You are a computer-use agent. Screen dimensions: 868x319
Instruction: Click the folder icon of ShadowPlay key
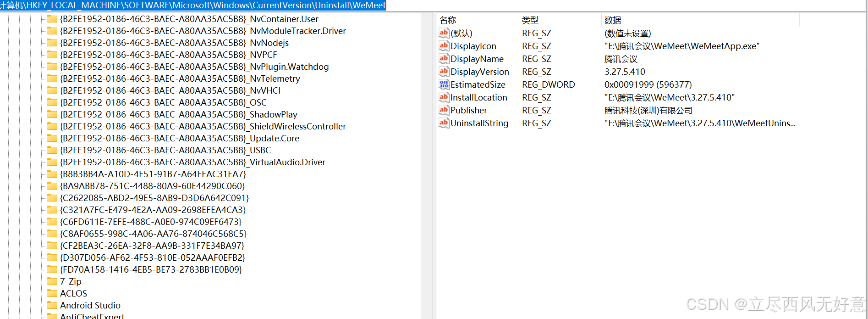pyautogui.click(x=52, y=114)
